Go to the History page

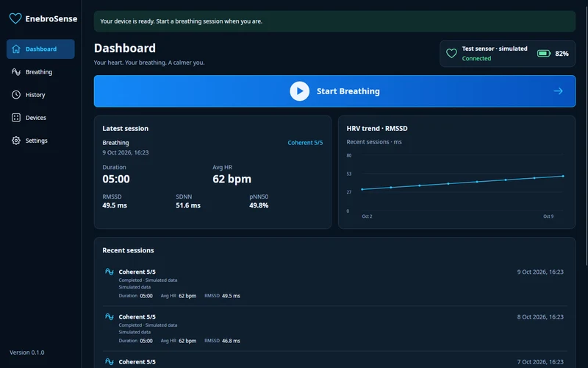coord(40,95)
